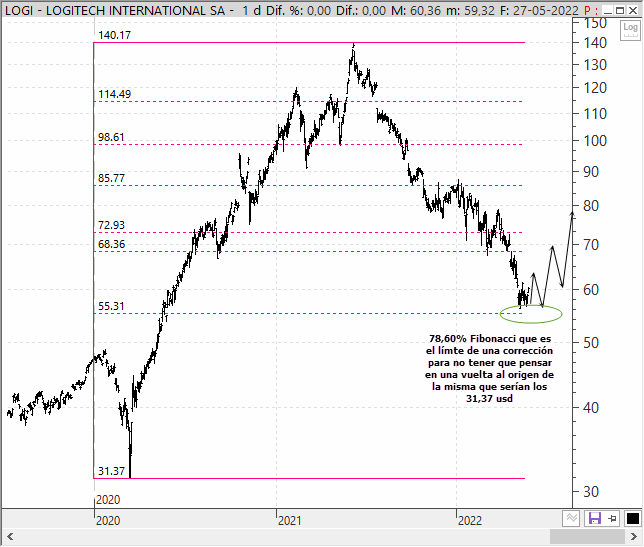Viewport: 644px width, 547px height.
Task: Select the 85.77 Fibonacci level label
Action: pos(111,178)
